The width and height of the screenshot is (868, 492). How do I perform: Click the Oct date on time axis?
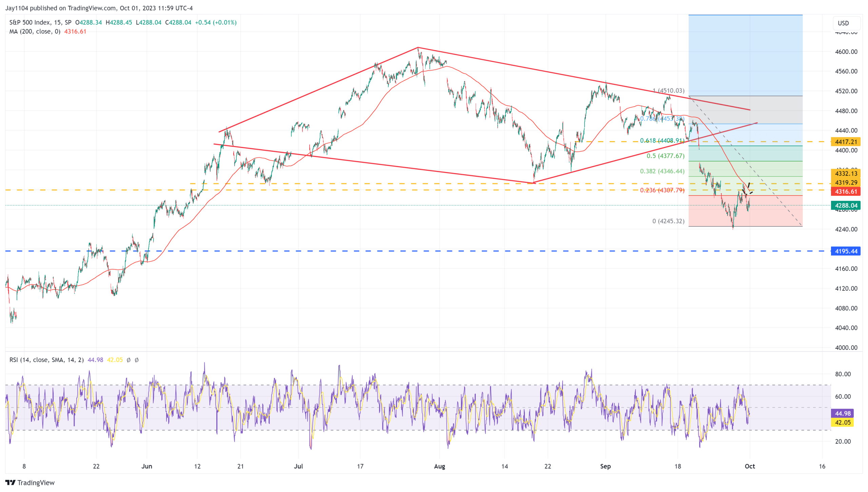pyautogui.click(x=750, y=466)
